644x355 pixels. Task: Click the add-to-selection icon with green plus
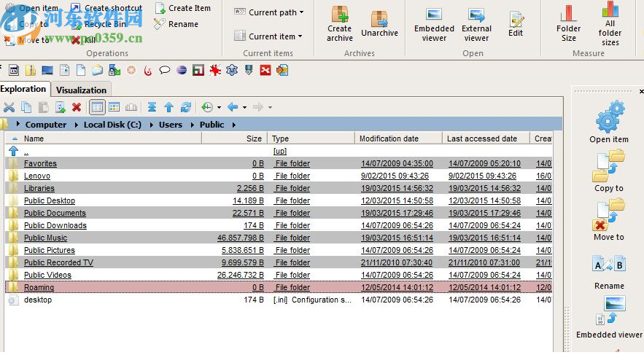tap(60, 108)
